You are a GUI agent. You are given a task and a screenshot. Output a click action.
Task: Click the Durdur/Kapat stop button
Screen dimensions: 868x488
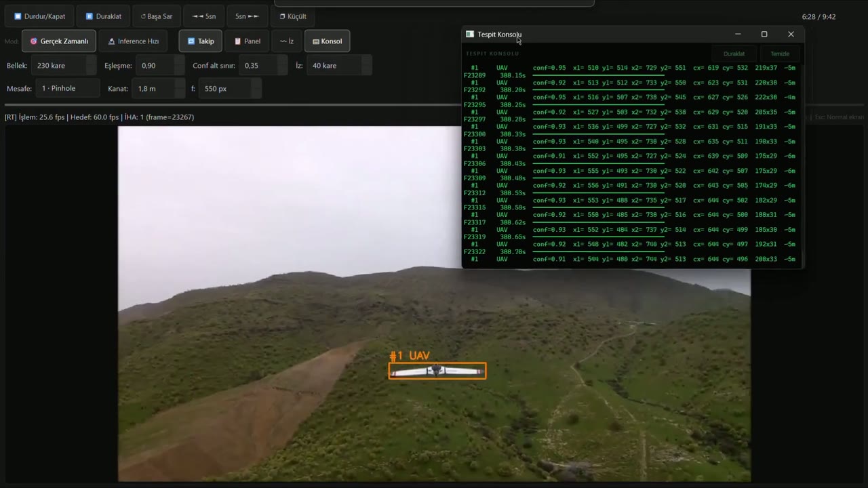(39, 16)
